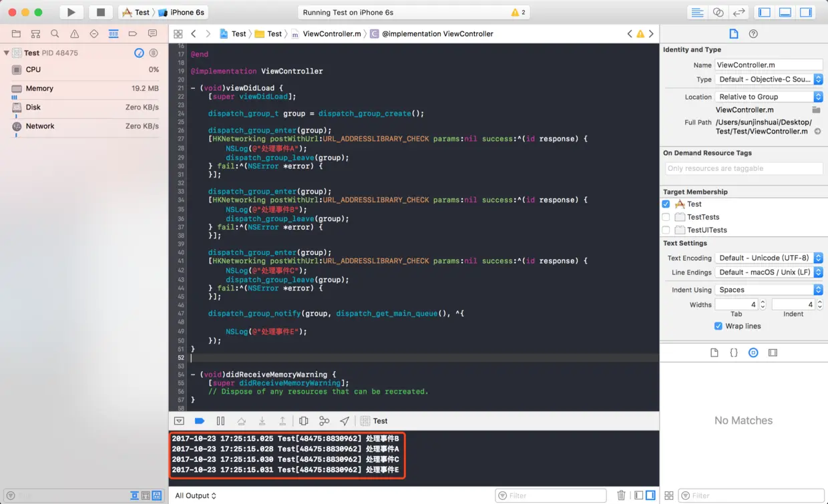This screenshot has width=828, height=504.
Task: Show the File Template library
Action: point(714,352)
